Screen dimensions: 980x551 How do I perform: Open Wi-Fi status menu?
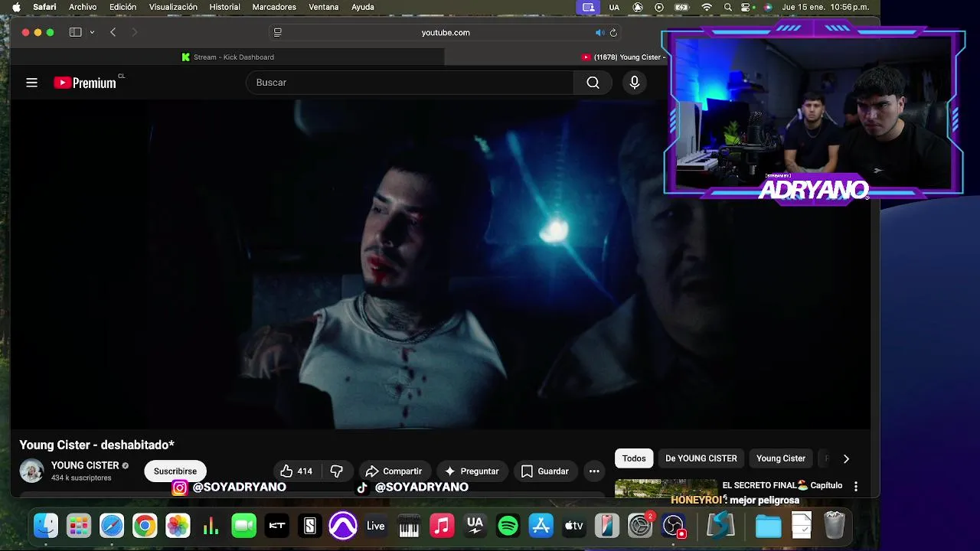707,7
